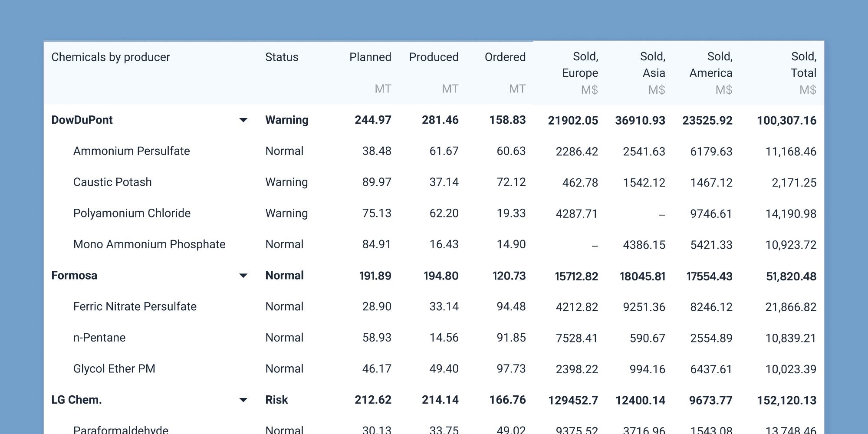
Task: Click Ferric Nitrate Persulfate ordered 94.48
Action: (x=511, y=306)
